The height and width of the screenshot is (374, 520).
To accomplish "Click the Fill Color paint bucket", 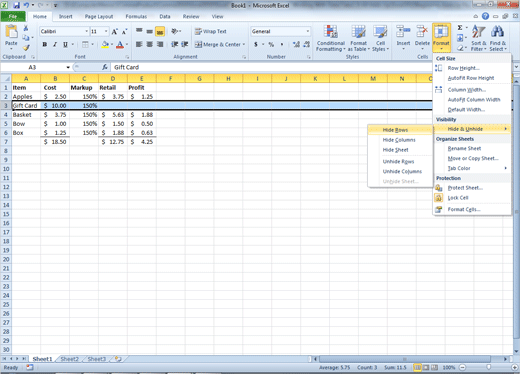I will point(105,44).
